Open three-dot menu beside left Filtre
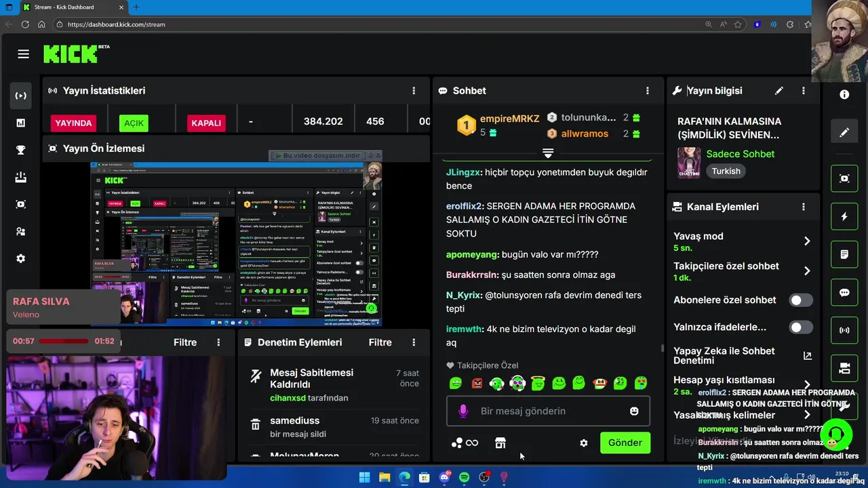This screenshot has width=868, height=488. tap(218, 342)
